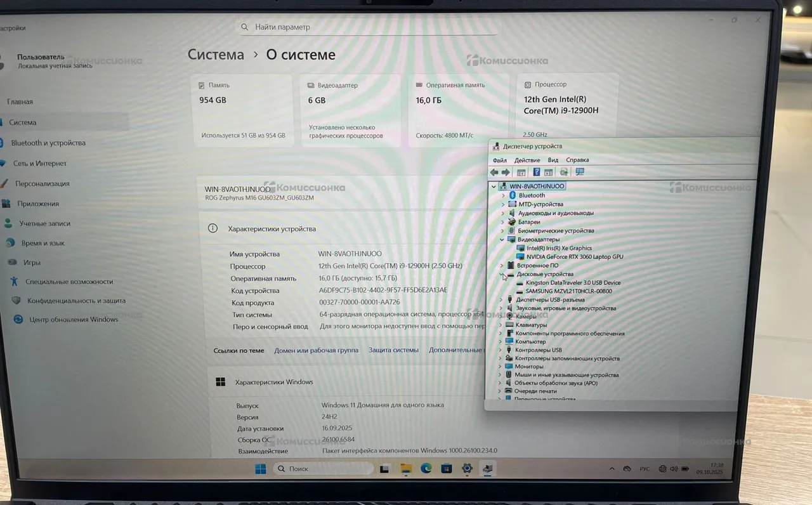Screen dimensions: 812x505
Task: Open Центр обновления Windows in sidebar
Action: point(74,320)
